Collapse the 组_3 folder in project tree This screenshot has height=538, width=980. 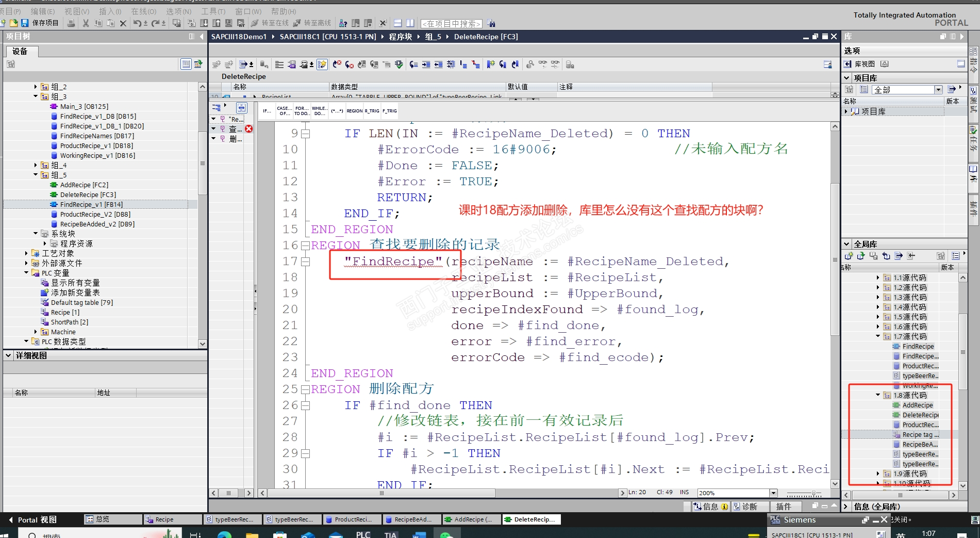click(36, 96)
